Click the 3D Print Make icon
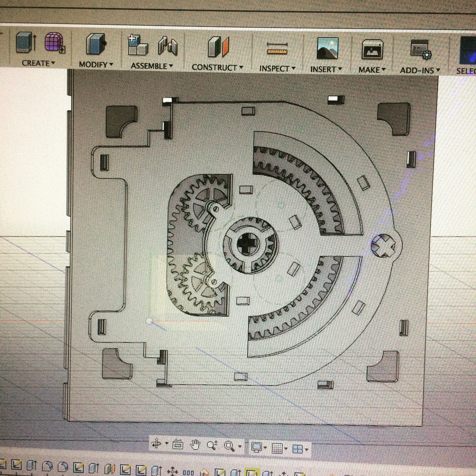The width and height of the screenshot is (476, 476). (x=372, y=49)
